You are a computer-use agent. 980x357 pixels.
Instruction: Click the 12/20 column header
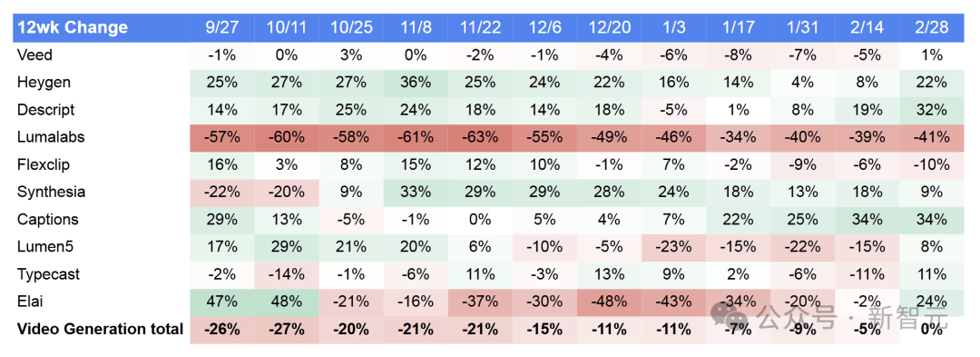610,27
